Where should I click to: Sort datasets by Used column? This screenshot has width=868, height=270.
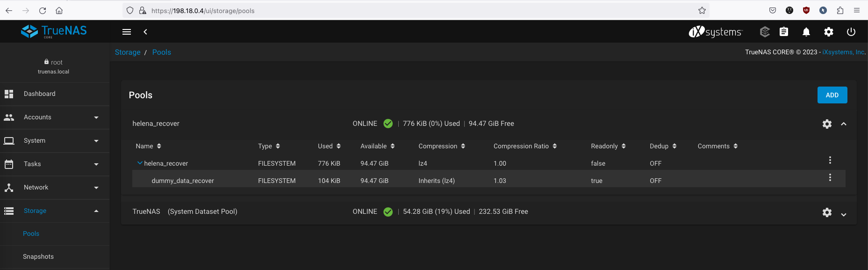(330, 146)
